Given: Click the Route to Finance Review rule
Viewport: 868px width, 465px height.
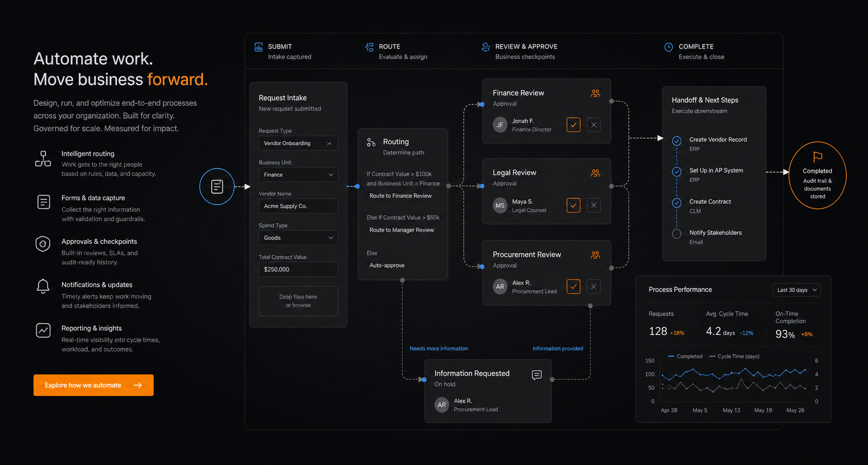Looking at the screenshot, I should pyautogui.click(x=400, y=196).
